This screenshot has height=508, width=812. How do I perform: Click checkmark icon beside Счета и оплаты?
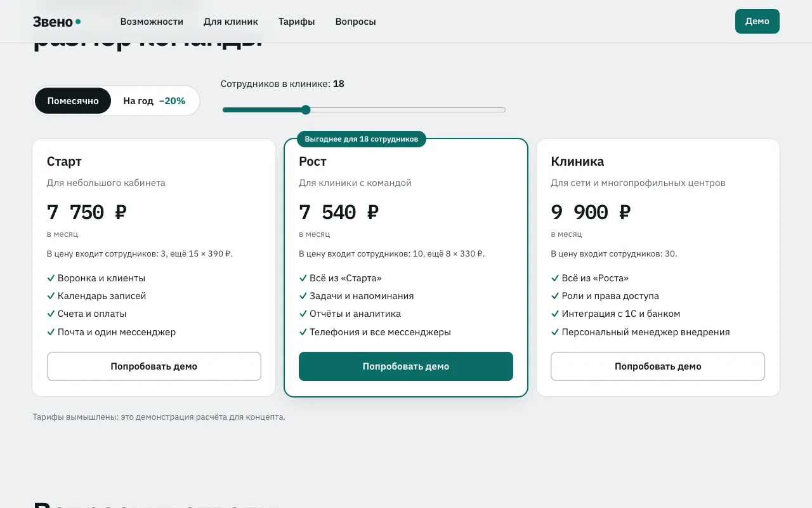click(51, 314)
